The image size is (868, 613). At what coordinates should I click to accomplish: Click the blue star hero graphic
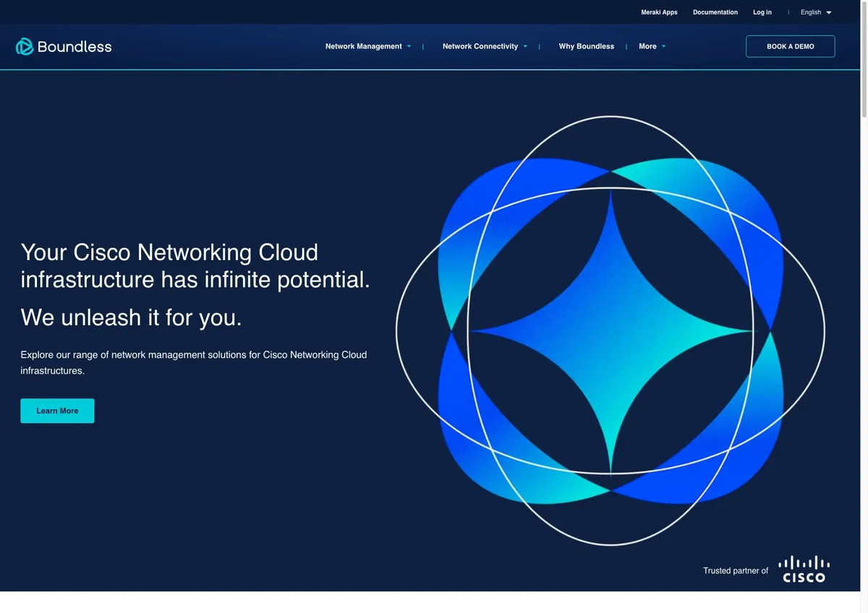tap(610, 330)
